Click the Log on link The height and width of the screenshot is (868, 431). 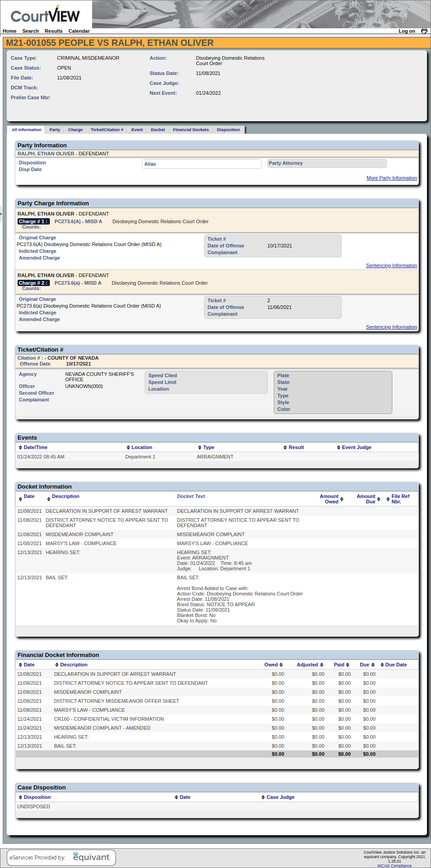tap(407, 31)
